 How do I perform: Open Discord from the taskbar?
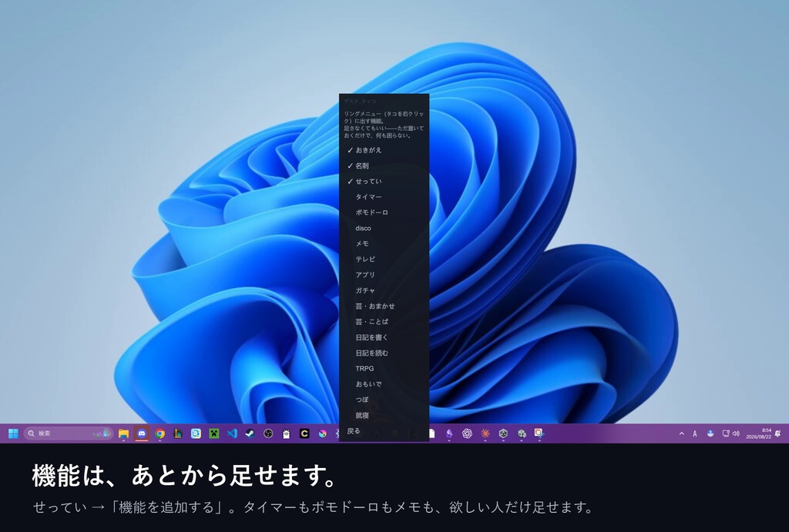pyautogui.click(x=142, y=433)
